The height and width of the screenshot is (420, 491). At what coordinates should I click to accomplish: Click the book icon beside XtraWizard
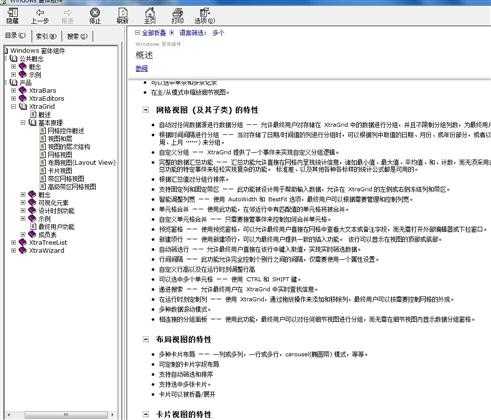click(x=23, y=250)
